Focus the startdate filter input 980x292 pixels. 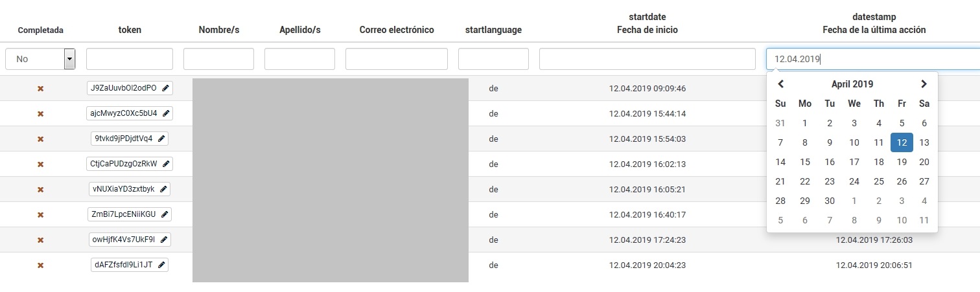(x=647, y=59)
